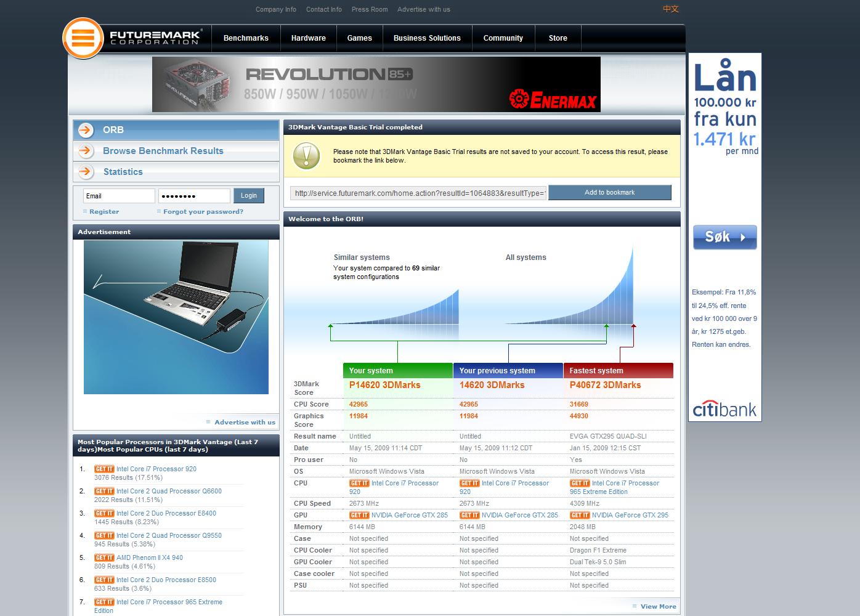
Task: Open the Games menu
Action: (x=360, y=38)
